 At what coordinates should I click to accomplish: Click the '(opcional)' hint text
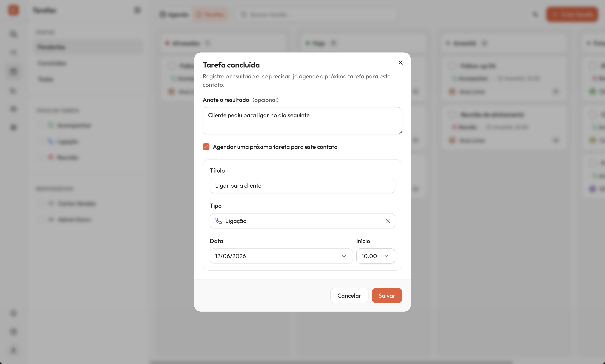[265, 100]
